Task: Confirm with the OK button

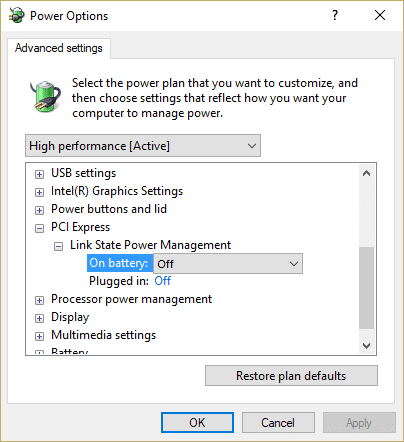Action: 197,422
